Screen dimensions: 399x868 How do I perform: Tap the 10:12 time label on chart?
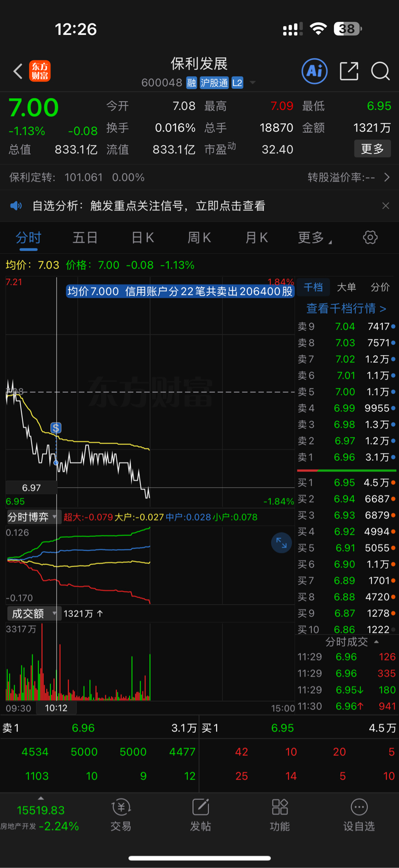point(56,708)
